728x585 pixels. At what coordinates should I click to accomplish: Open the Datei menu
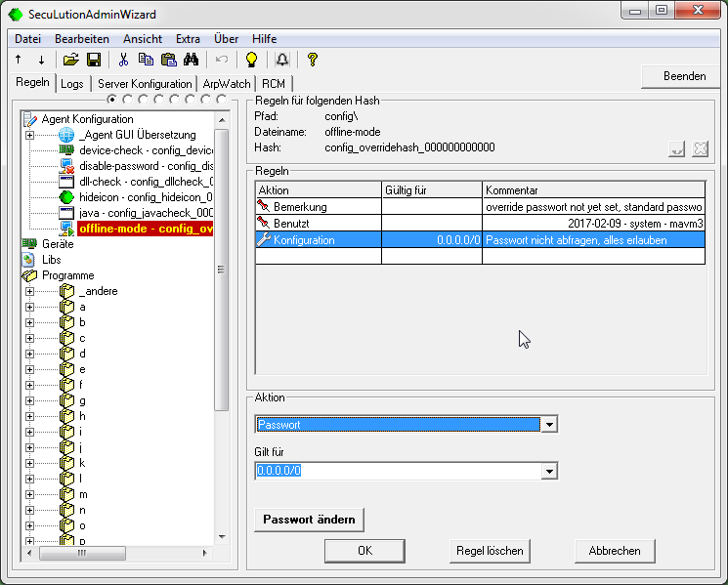pyautogui.click(x=28, y=39)
